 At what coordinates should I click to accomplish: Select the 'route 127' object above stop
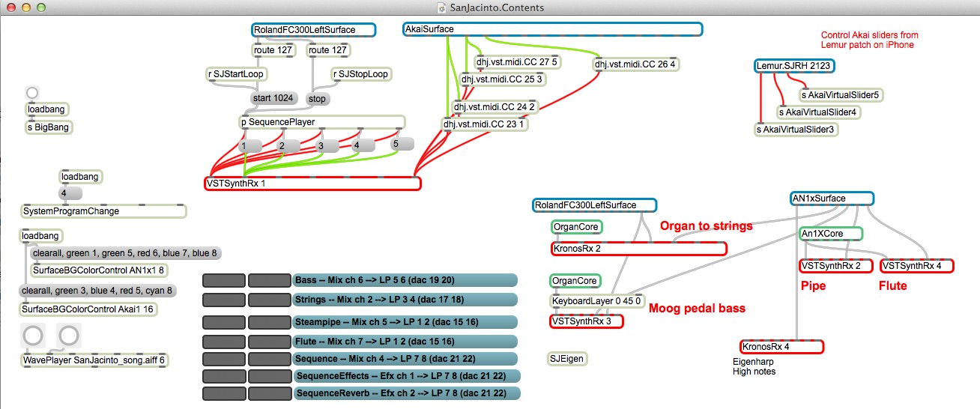328,51
